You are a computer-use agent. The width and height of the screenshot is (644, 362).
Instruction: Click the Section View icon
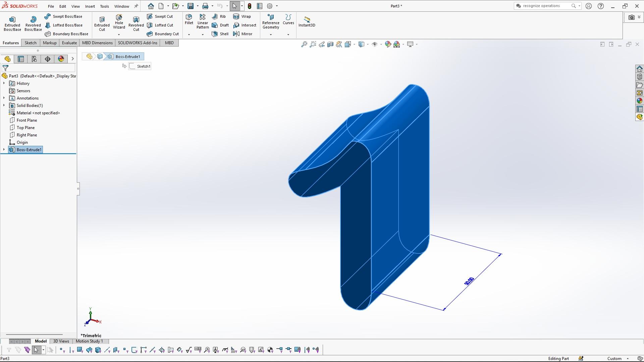[330, 44]
